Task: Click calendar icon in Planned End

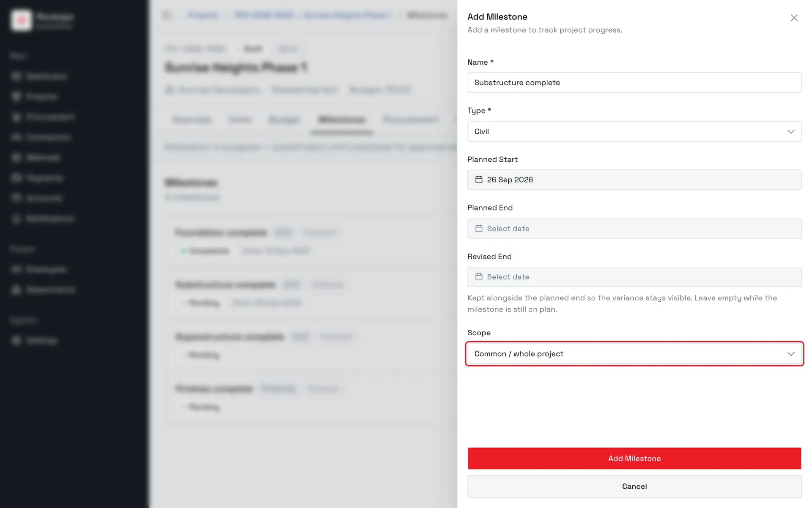Action: click(x=479, y=229)
